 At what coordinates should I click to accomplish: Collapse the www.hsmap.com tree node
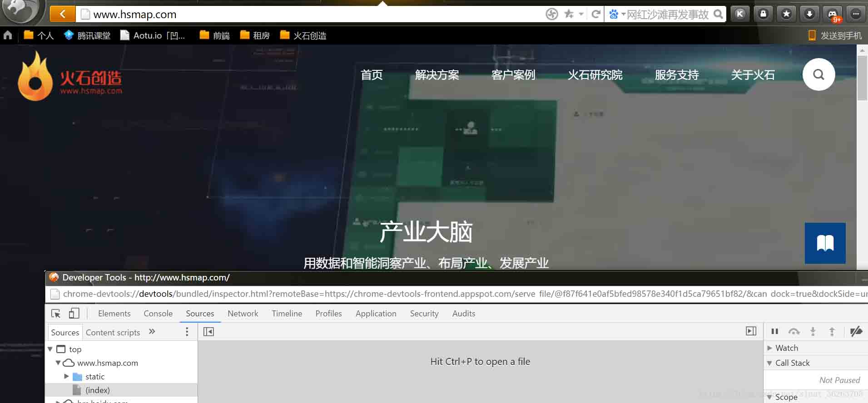coord(58,363)
